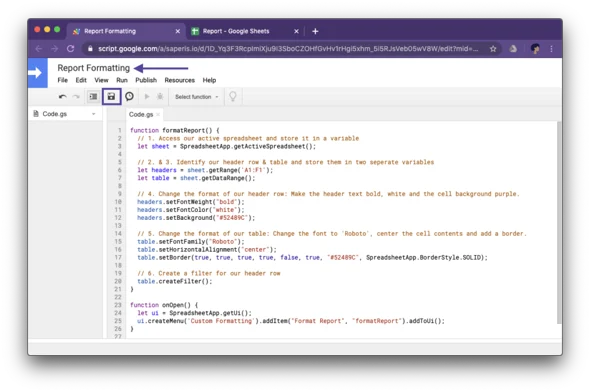Click the indent/format code icon

(x=93, y=97)
